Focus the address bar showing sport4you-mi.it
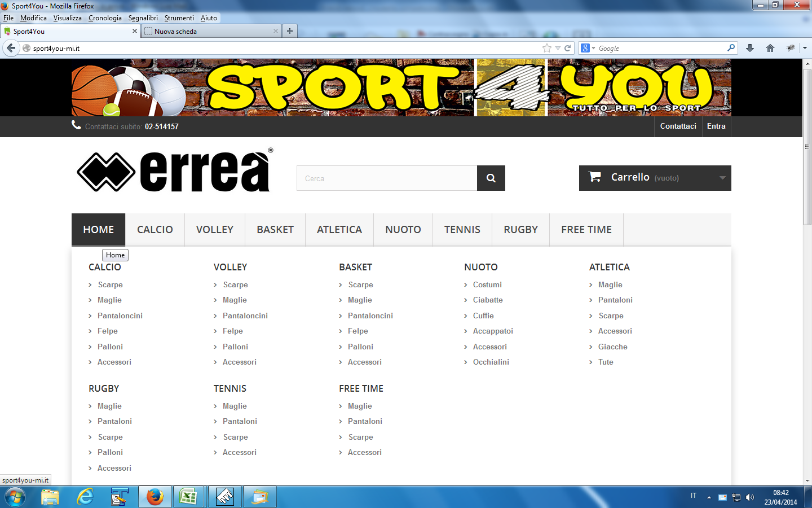This screenshot has height=508, width=812. click(282, 49)
